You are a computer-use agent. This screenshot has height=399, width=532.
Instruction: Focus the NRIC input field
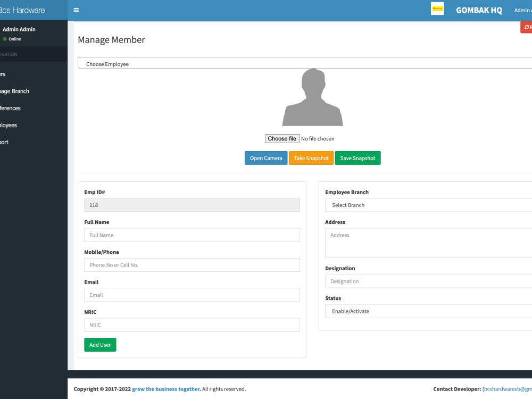click(192, 325)
